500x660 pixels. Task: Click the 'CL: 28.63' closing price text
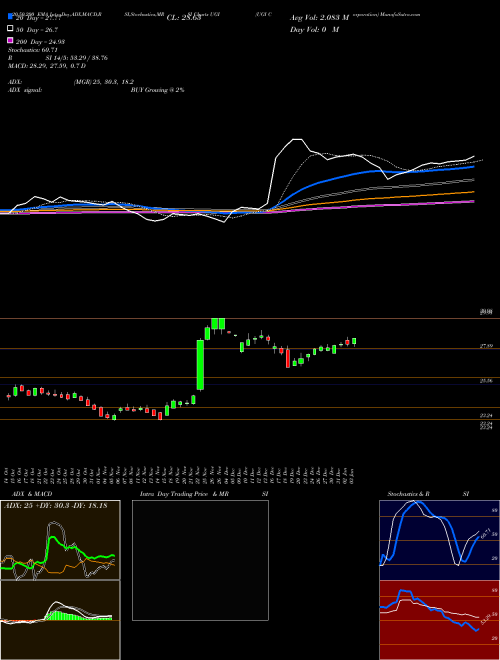(184, 18)
